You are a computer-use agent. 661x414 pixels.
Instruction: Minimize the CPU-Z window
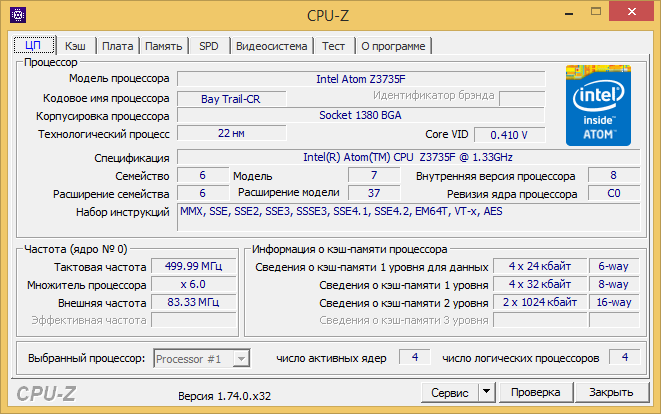tap(570, 12)
